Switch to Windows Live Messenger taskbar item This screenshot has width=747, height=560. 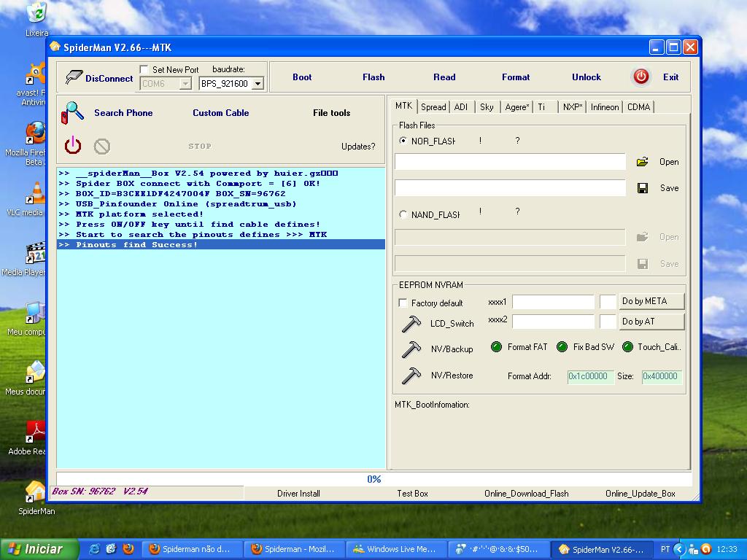[396, 549]
